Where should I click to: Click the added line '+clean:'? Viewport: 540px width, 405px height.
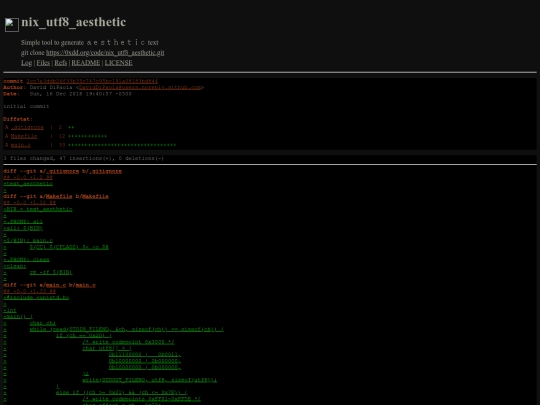(14, 266)
